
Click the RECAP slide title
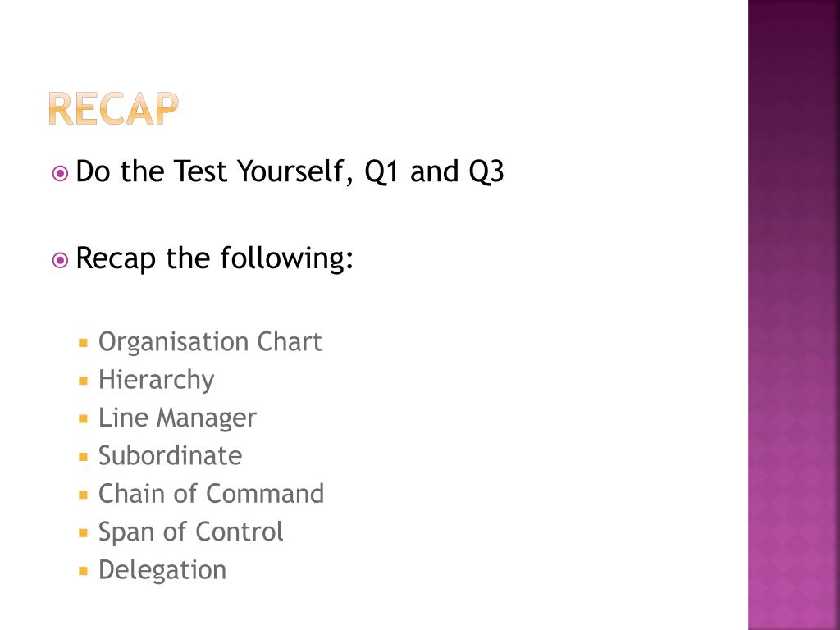point(113,109)
